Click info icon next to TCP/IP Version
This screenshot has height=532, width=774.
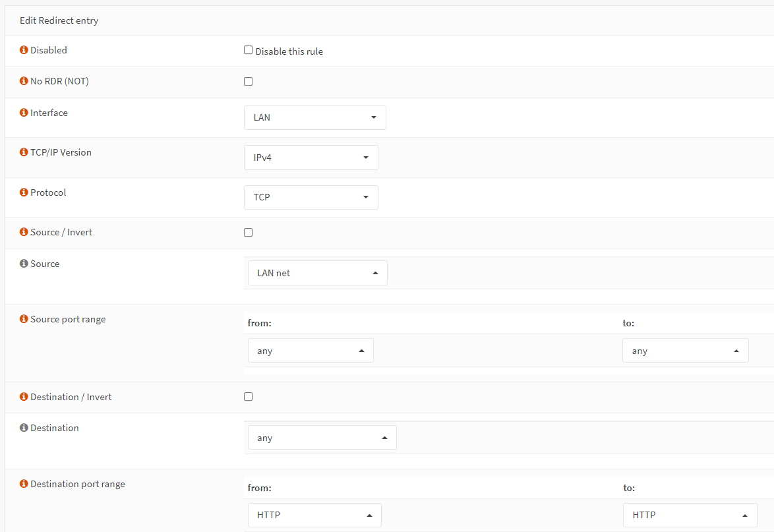pyautogui.click(x=24, y=153)
